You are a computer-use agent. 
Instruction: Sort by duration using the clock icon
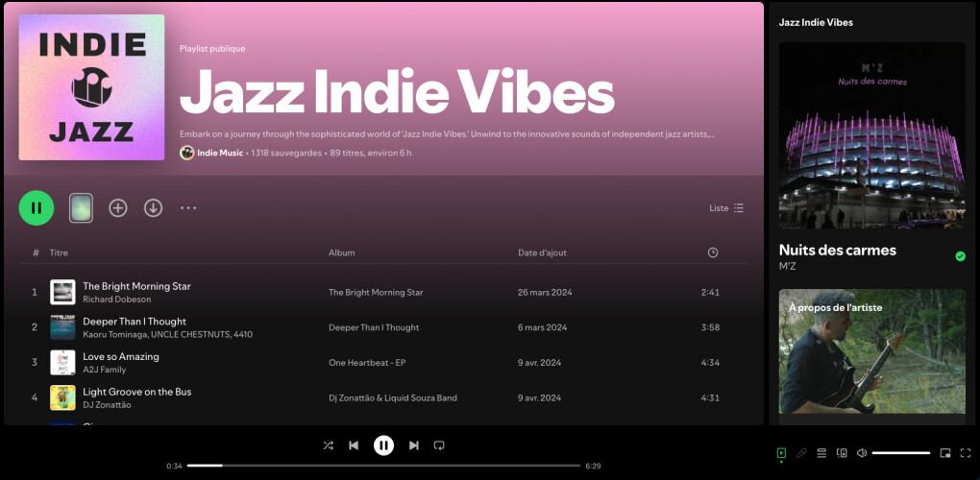713,252
